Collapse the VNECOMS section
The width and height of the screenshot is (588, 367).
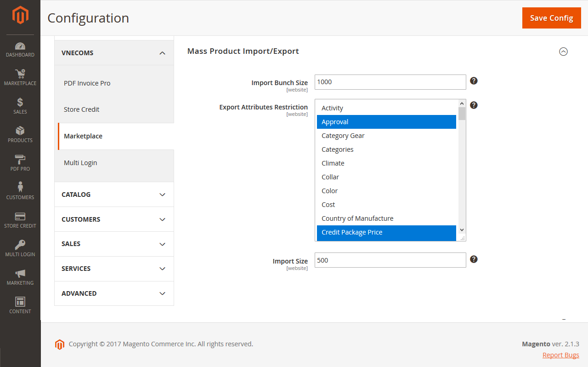(x=113, y=52)
